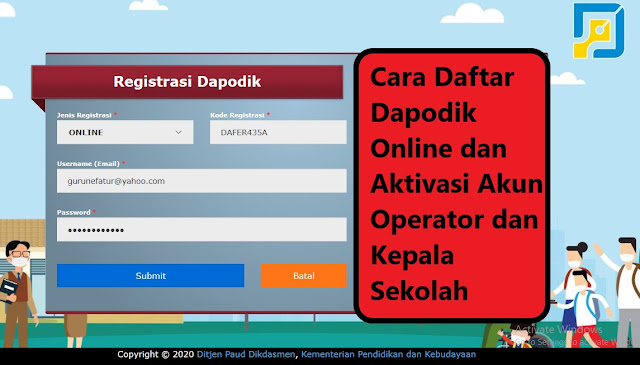The width and height of the screenshot is (640, 365).
Task: Focus the Username (Email) field
Action: coord(202,181)
